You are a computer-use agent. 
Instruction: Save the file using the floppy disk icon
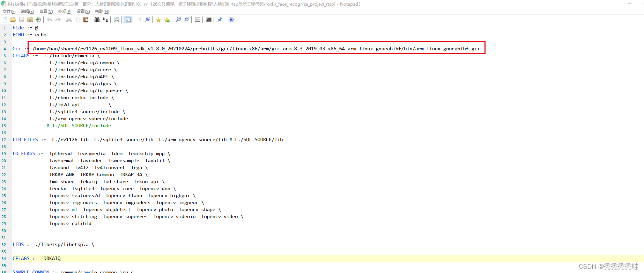22,20
